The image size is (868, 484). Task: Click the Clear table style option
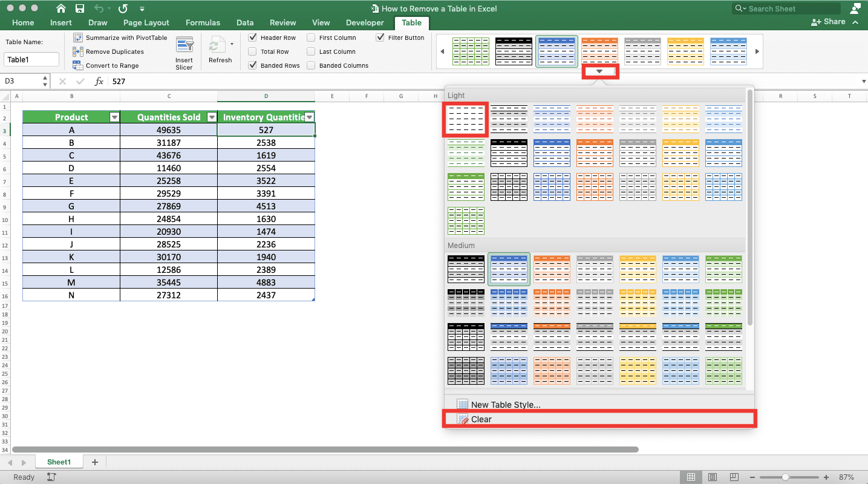point(599,419)
